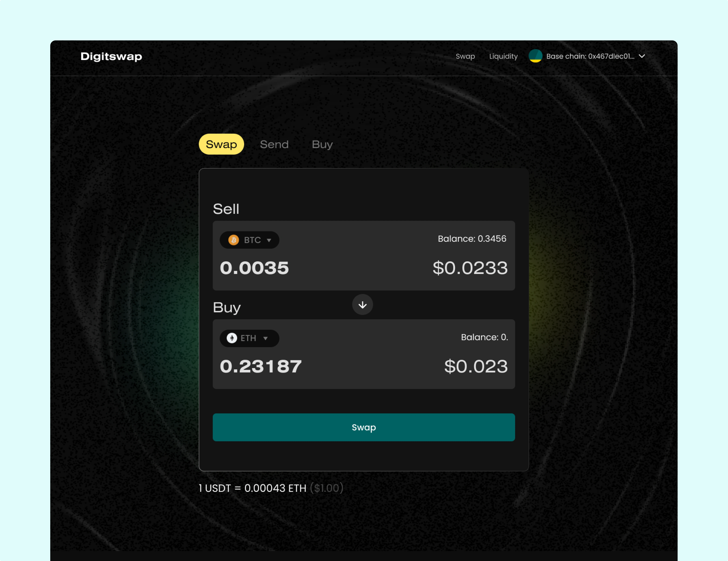The width and height of the screenshot is (728, 561).
Task: Click the 1 USDT = 0.00043 ETH rate
Action: 252,488
